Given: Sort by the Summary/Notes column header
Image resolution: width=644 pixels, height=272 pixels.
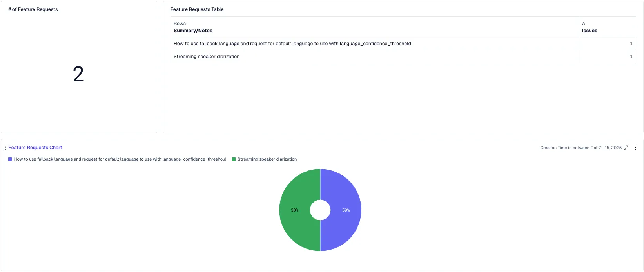Looking at the screenshot, I should tap(193, 31).
